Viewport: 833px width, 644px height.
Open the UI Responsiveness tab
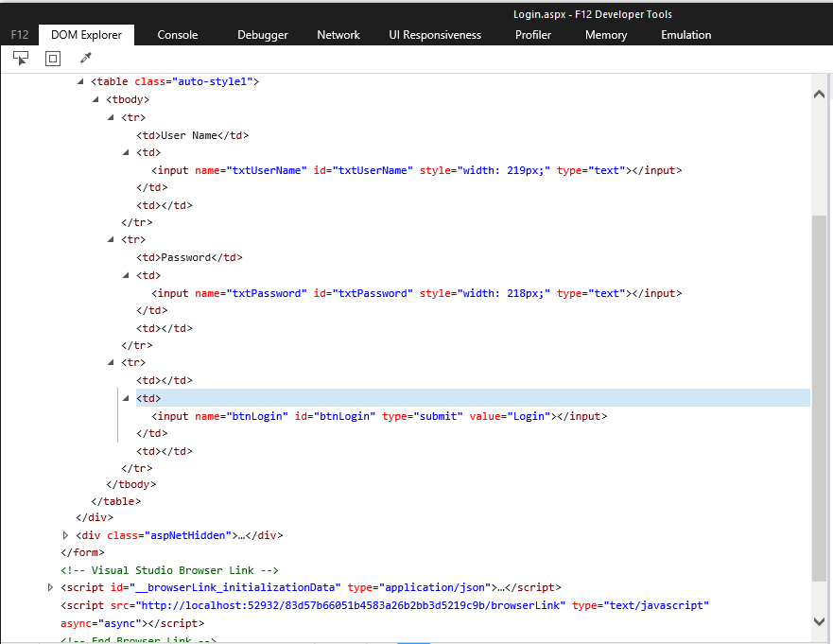(435, 35)
